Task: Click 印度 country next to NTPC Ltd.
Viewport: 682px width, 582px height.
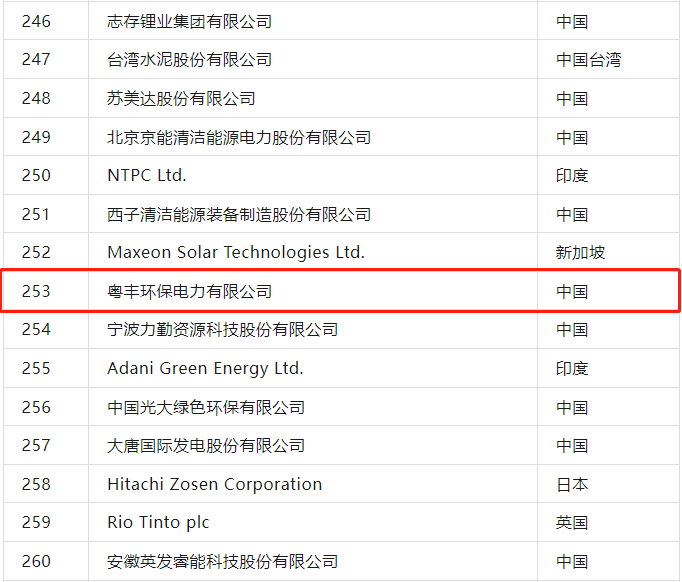Action: [572, 175]
